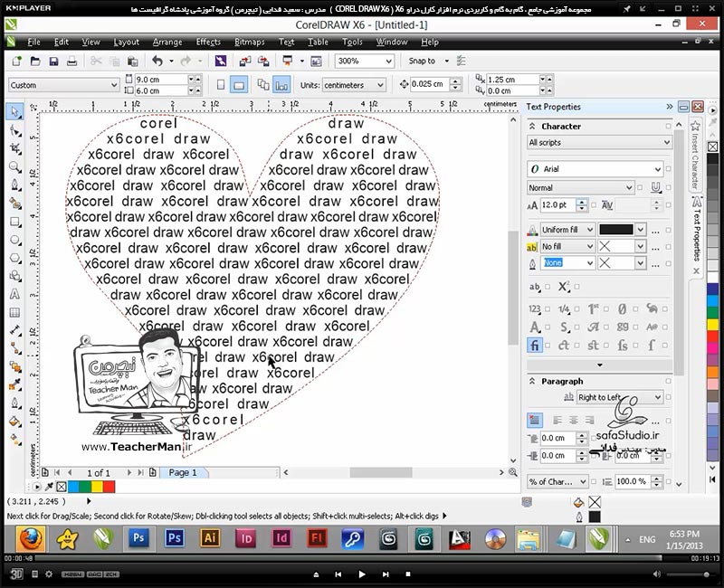
Task: Click the Export icon in toolbar
Action: point(263,61)
